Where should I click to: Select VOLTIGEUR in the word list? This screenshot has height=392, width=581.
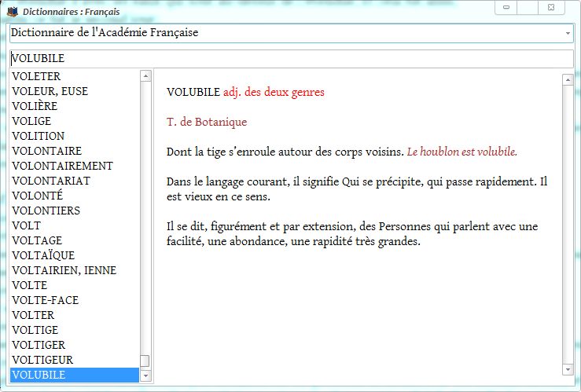(x=75, y=360)
